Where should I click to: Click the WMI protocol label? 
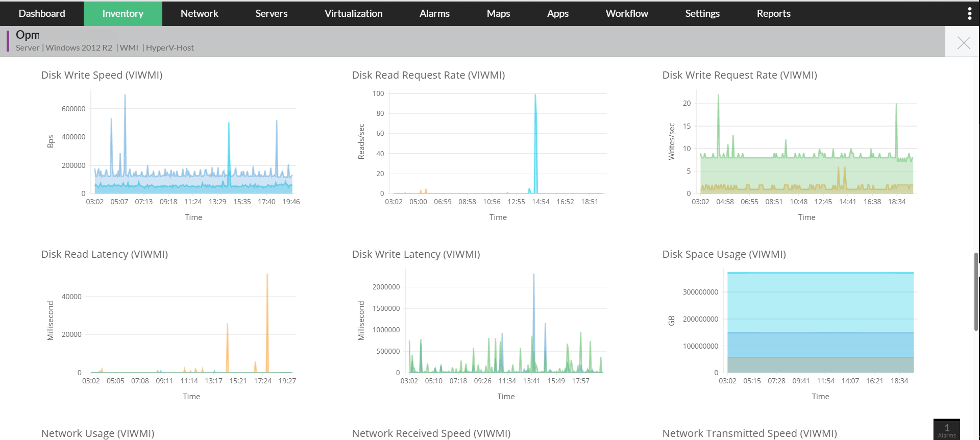tap(129, 47)
